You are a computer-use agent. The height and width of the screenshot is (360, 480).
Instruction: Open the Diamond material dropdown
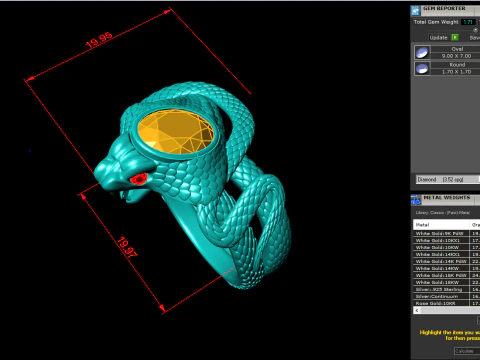448,179
